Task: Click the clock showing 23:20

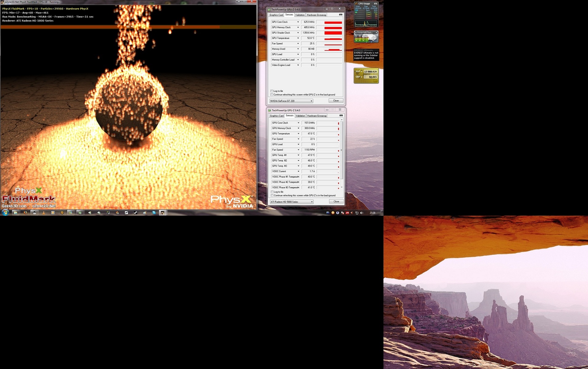Action: point(372,213)
